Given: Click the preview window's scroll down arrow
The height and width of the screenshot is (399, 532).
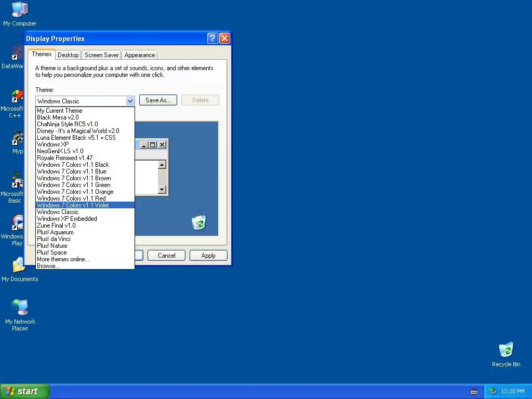Looking at the screenshot, I should [162, 189].
